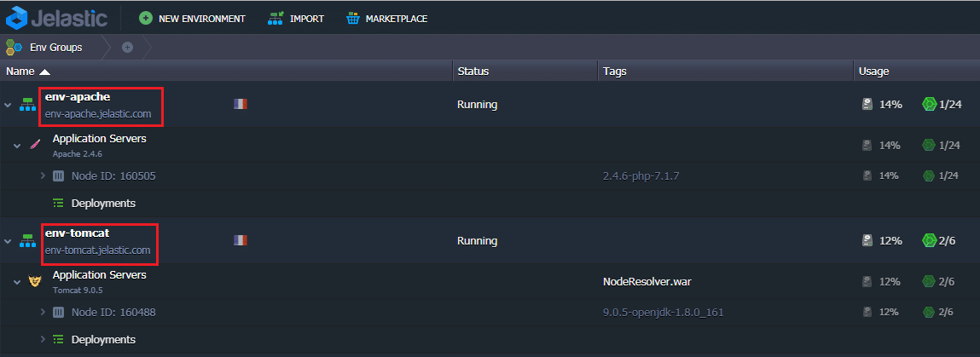Click the 14% usage value of env-apache
The image size is (980, 357).
pos(890,104)
